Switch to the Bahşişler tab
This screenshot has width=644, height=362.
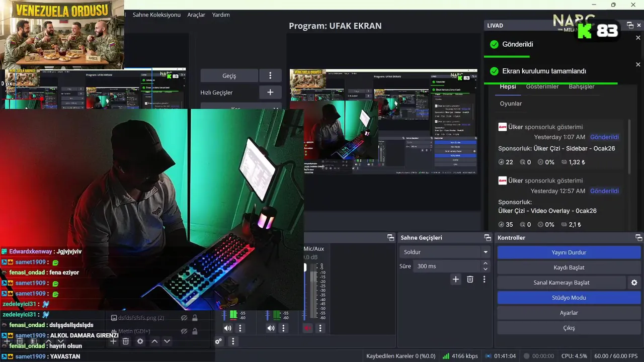click(582, 86)
